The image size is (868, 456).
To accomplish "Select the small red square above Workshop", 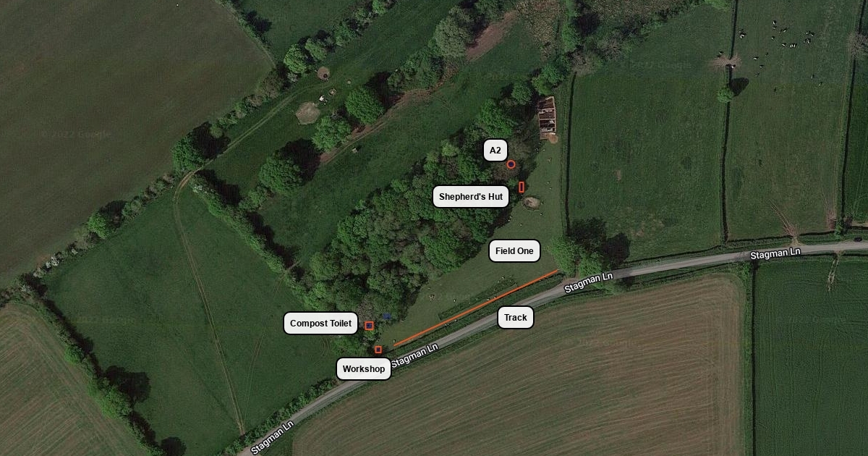I will pyautogui.click(x=378, y=350).
